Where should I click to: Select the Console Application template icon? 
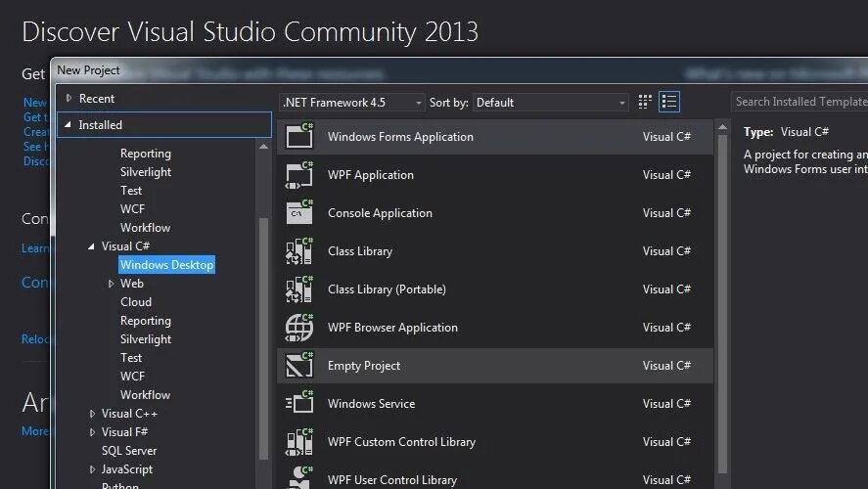coord(299,212)
